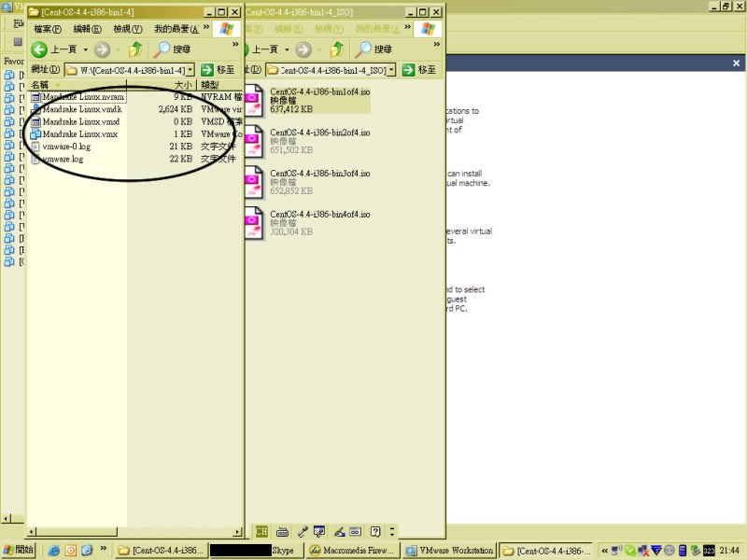Show more toolbar buttons in bin1-4_ISO window
747x560 pixels.
(436, 44)
